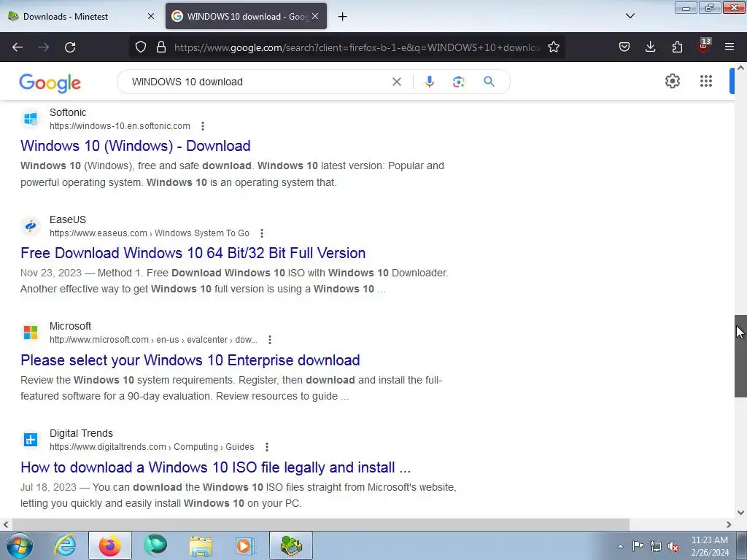The height and width of the screenshot is (560, 747).
Task: Click the scroll up arrow
Action: tap(740, 68)
